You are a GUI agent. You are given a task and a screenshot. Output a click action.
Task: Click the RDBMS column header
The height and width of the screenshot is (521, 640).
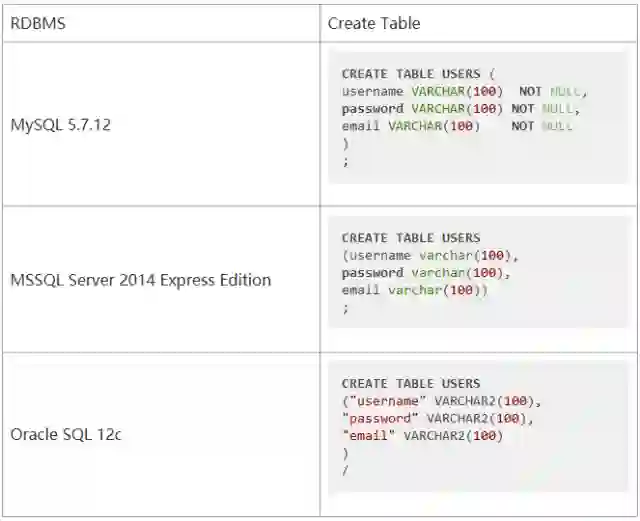pos(38,23)
